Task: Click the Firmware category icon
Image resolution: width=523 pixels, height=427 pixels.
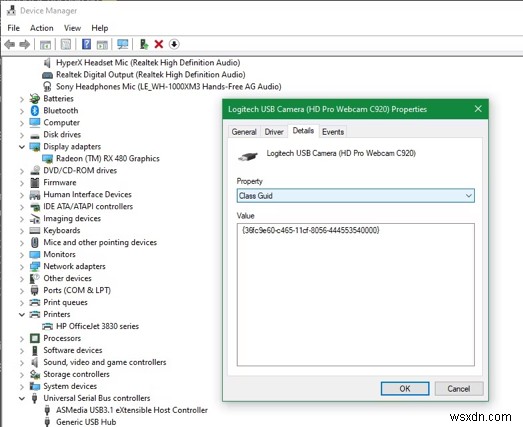Action: [x=35, y=182]
